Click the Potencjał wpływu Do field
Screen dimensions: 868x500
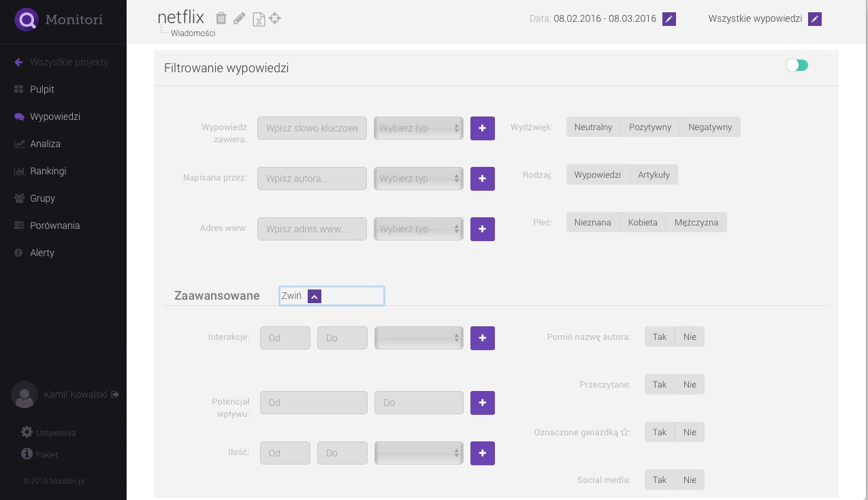(x=419, y=403)
